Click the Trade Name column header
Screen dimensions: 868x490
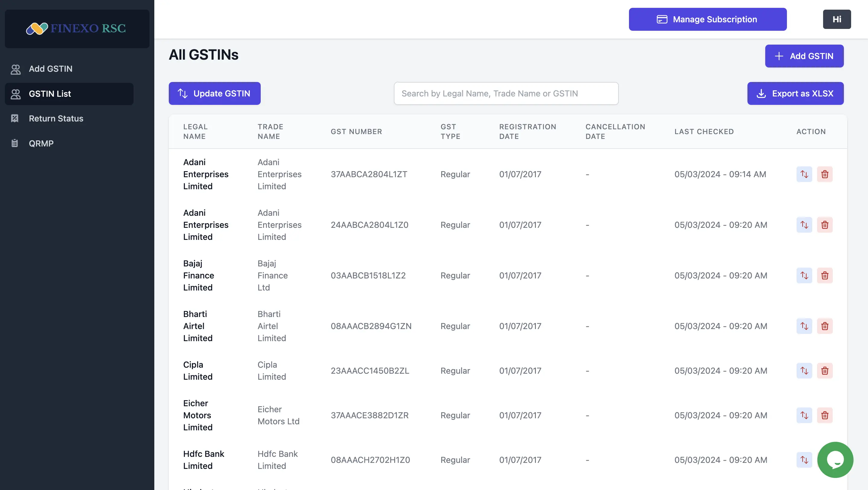pyautogui.click(x=270, y=131)
